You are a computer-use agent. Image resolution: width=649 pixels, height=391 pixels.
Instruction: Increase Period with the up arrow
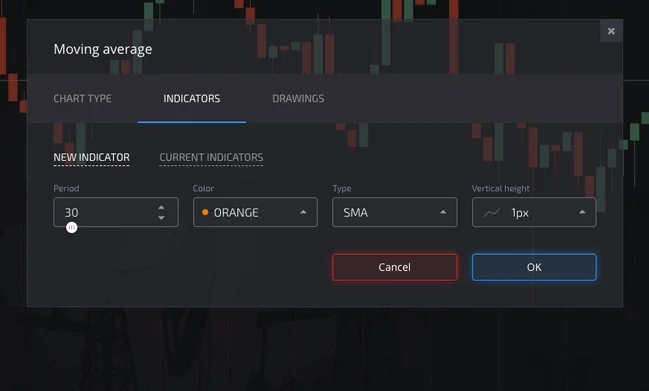point(161,207)
